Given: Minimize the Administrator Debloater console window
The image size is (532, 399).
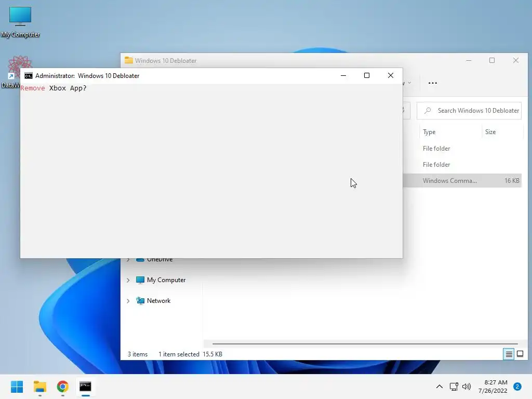Looking at the screenshot, I should click(x=343, y=76).
